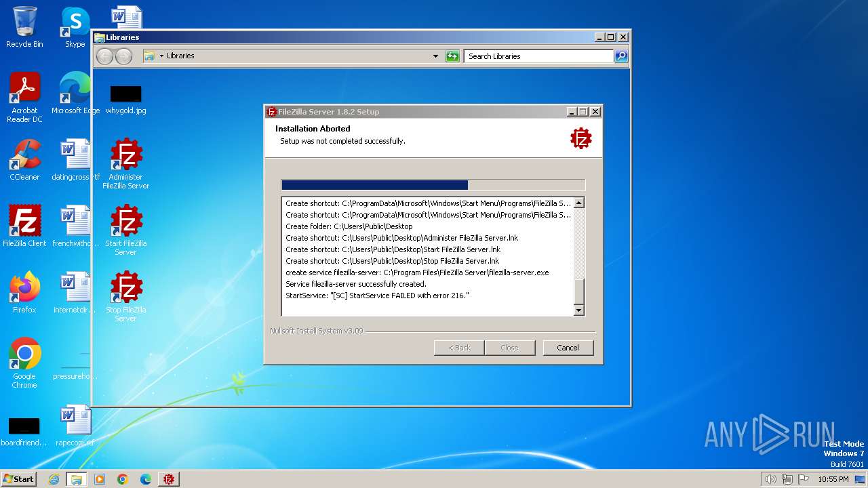This screenshot has height=488, width=868.
Task: Click the Cancel button in setup dialog
Action: click(x=568, y=348)
